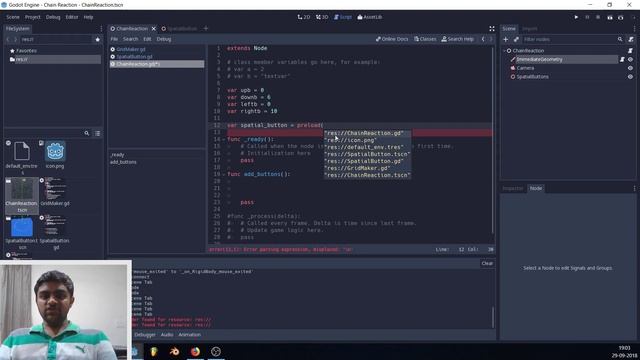The width and height of the screenshot is (640, 360).
Task: Play custom scene button
Action: click(620, 17)
